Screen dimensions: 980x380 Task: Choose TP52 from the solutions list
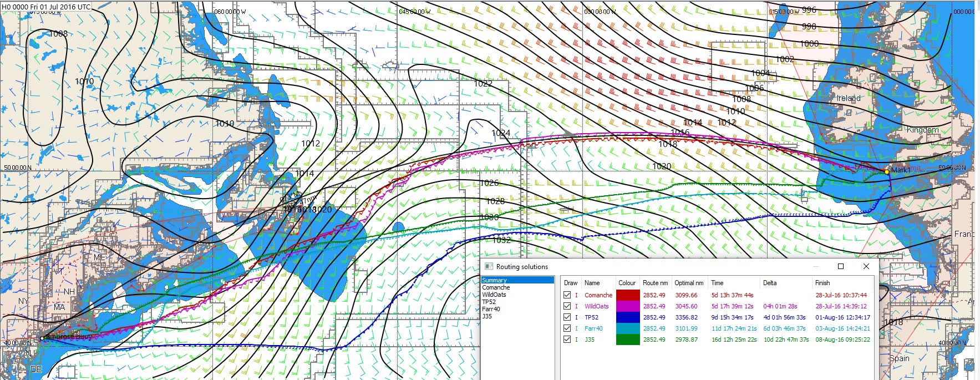coord(489,302)
